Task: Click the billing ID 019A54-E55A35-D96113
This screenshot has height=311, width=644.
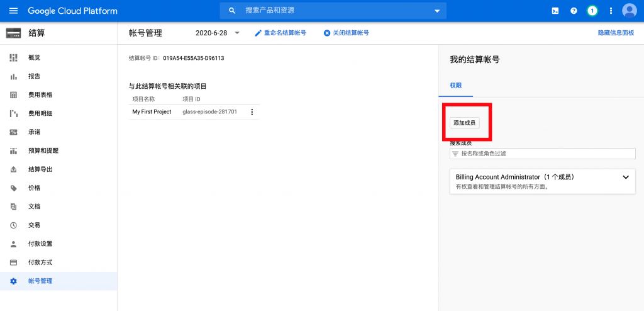Action: pyautogui.click(x=194, y=59)
